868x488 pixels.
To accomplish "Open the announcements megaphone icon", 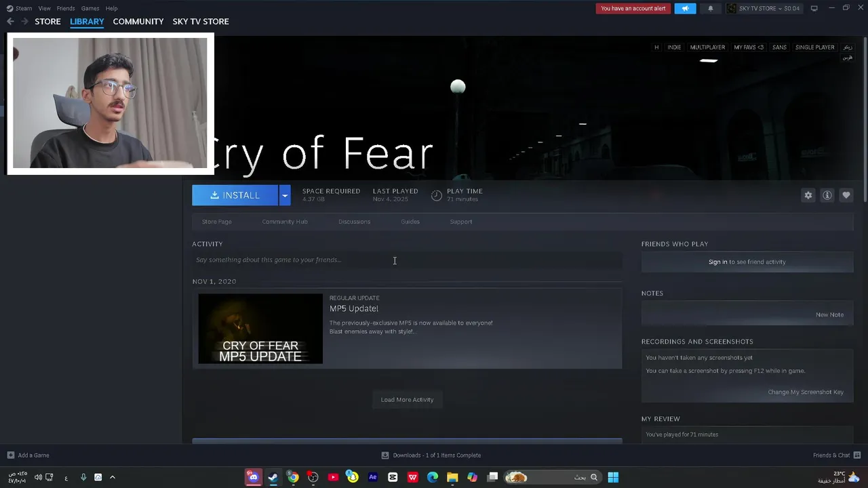I will pyautogui.click(x=685, y=8).
